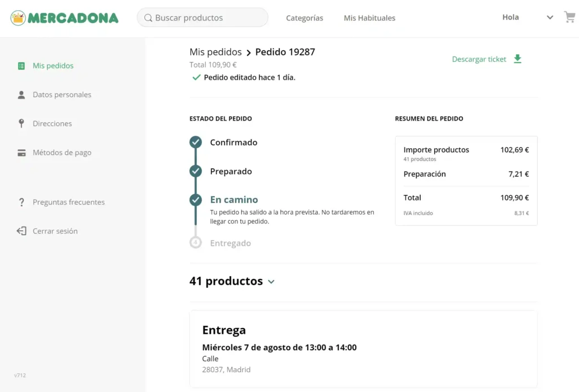Screen dimensions: 579x392
Task: Open the Categorías menu
Action: 304,18
